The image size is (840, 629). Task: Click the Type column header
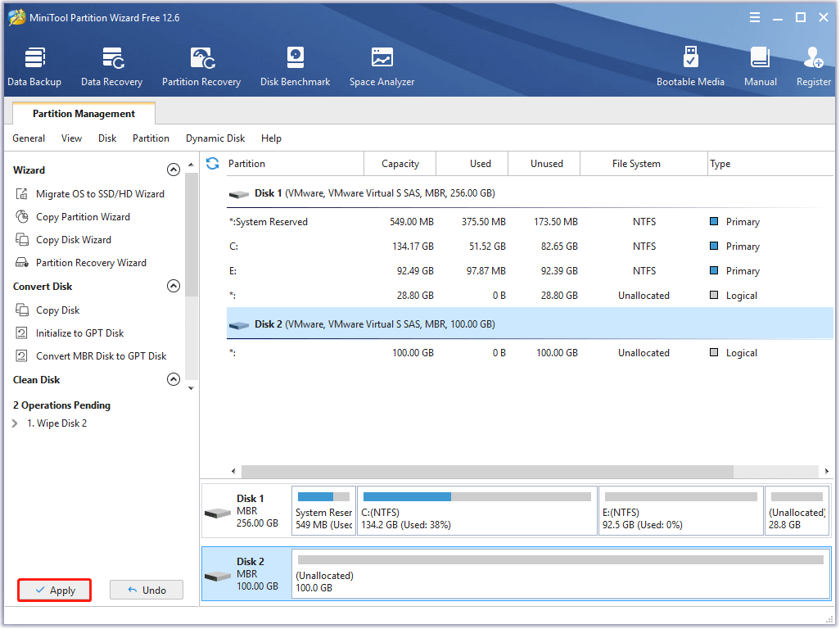770,164
